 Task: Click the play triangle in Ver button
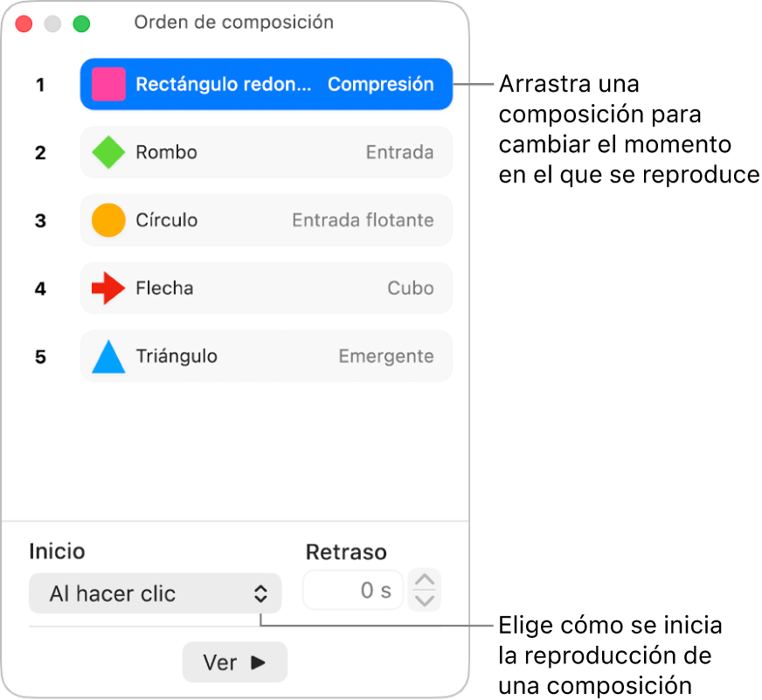258,662
